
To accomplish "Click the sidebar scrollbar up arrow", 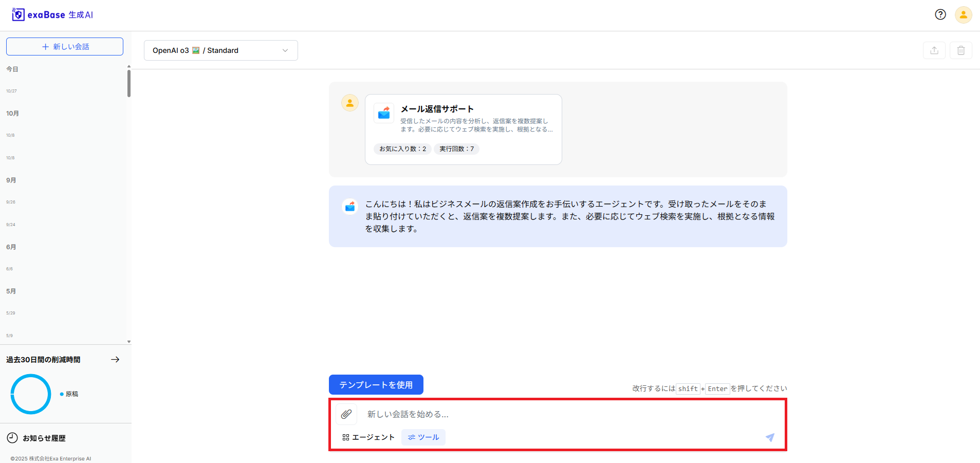I will point(129,66).
